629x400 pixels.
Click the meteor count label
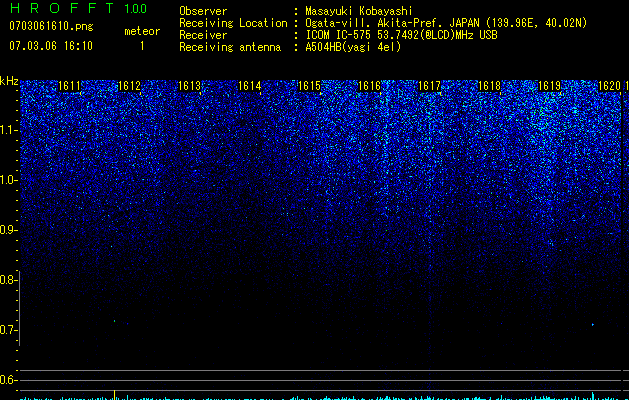[142, 31]
